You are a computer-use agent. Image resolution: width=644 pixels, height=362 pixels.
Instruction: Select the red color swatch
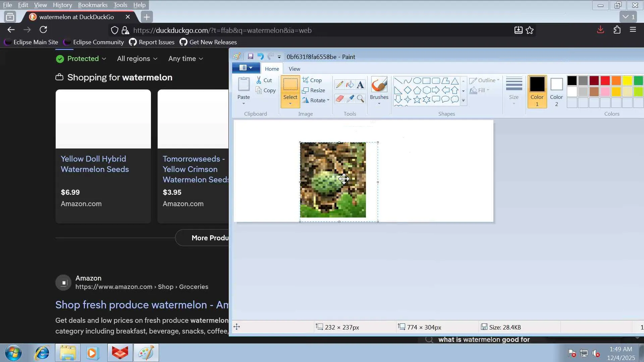(605, 80)
